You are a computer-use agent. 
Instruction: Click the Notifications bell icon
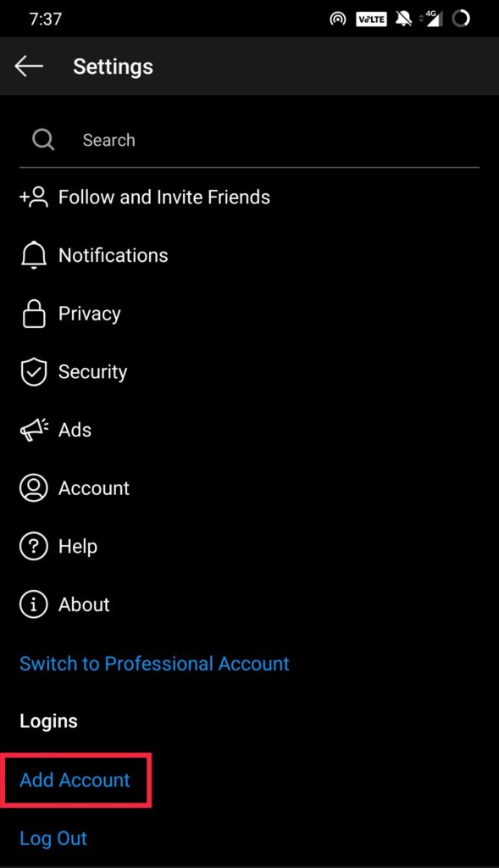click(34, 255)
